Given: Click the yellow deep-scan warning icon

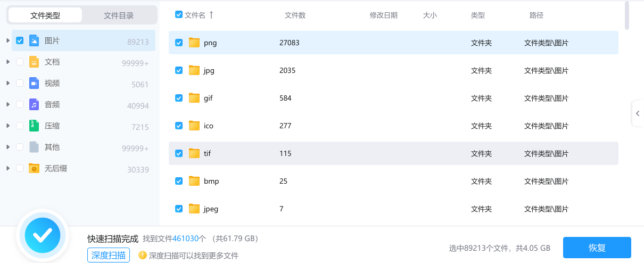Looking at the screenshot, I should point(143,255).
